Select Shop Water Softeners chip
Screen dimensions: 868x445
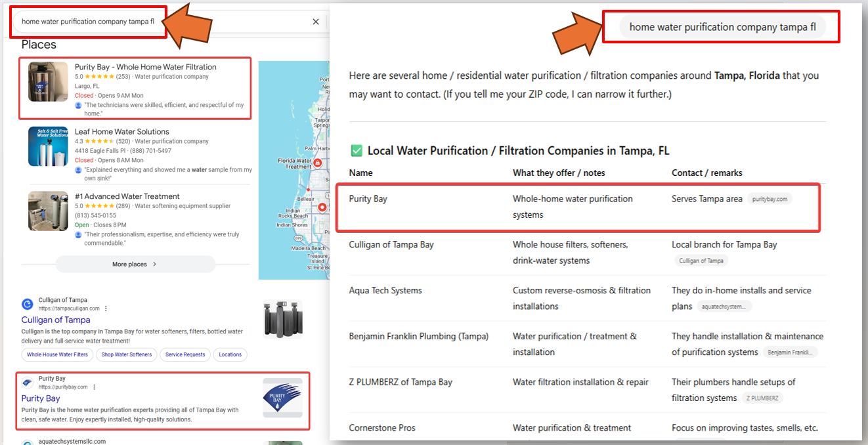tap(126, 354)
